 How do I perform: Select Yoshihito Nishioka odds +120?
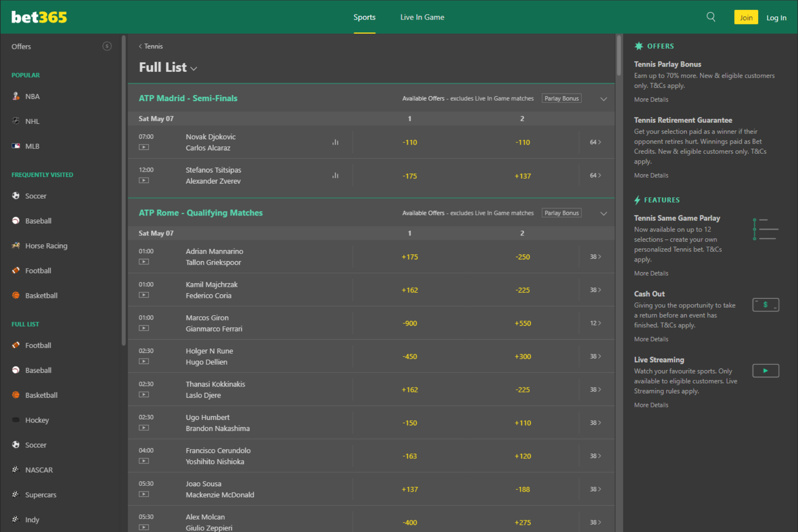point(523,456)
